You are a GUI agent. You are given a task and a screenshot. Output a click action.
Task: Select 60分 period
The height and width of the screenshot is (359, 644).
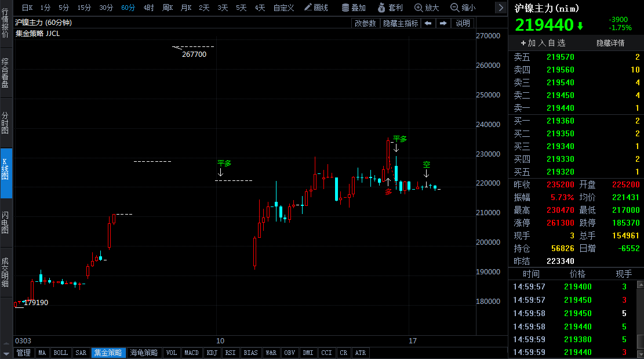pos(128,8)
